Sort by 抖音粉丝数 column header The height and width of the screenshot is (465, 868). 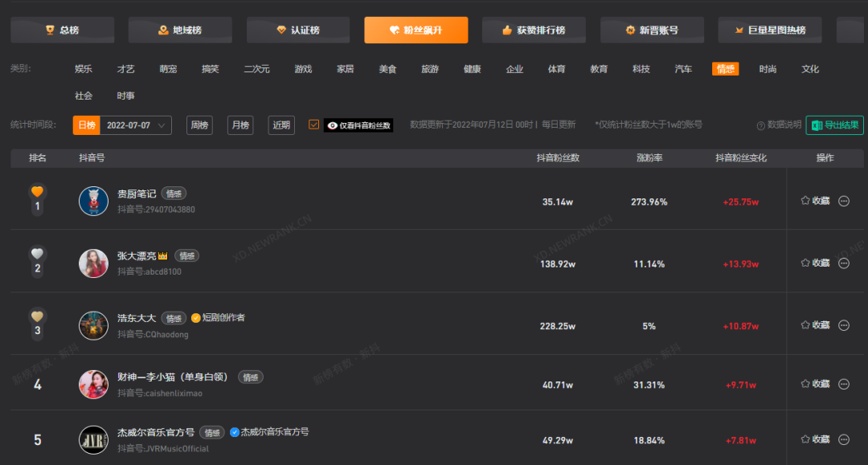[x=558, y=158]
